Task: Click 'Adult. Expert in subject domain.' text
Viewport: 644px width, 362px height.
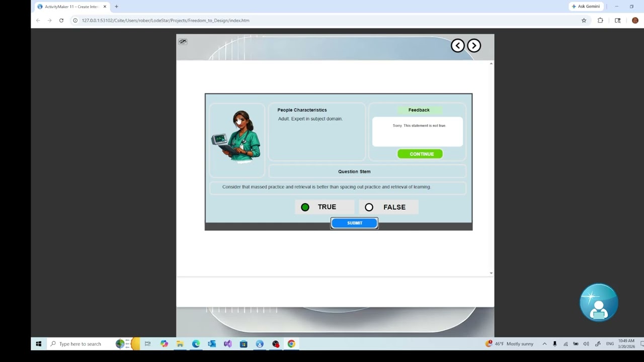Action: click(x=310, y=119)
